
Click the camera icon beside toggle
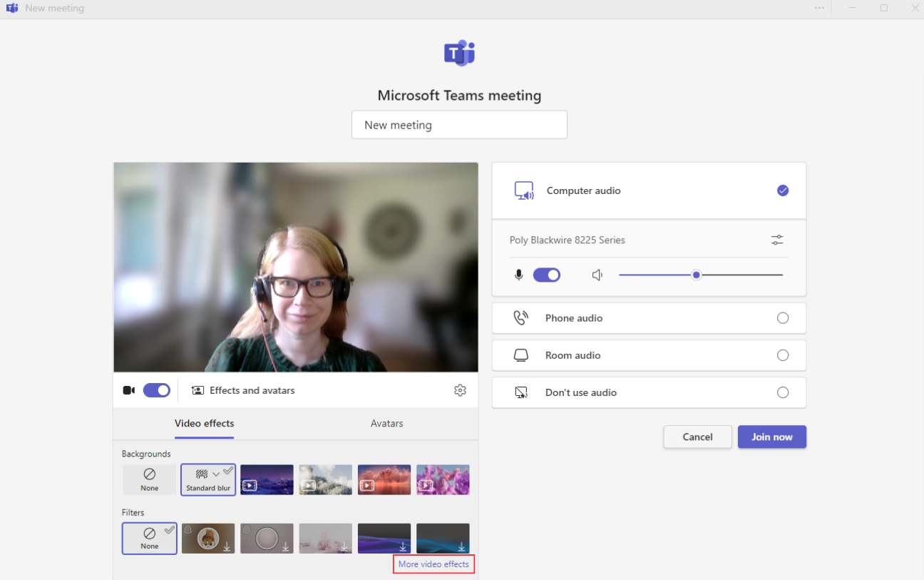[129, 390]
